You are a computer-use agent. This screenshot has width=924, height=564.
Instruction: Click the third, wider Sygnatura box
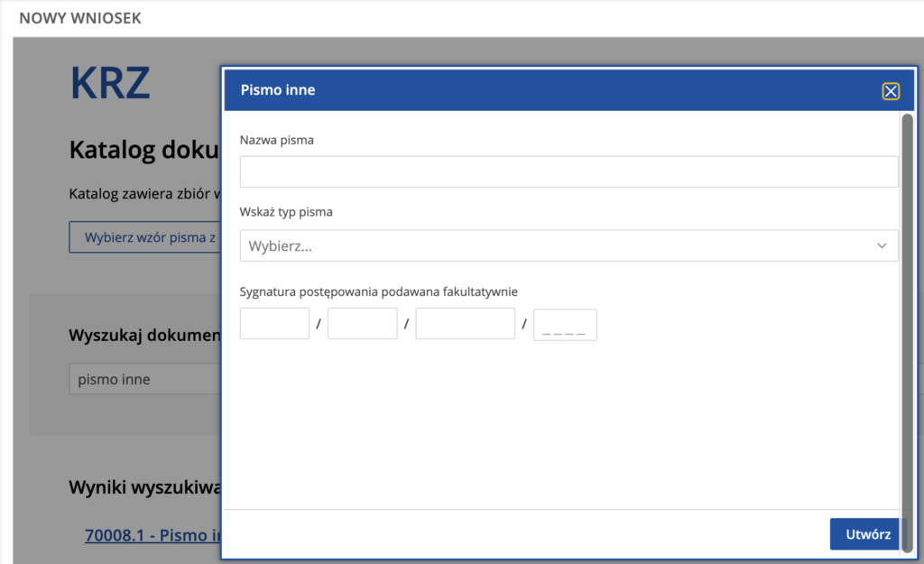(x=465, y=324)
